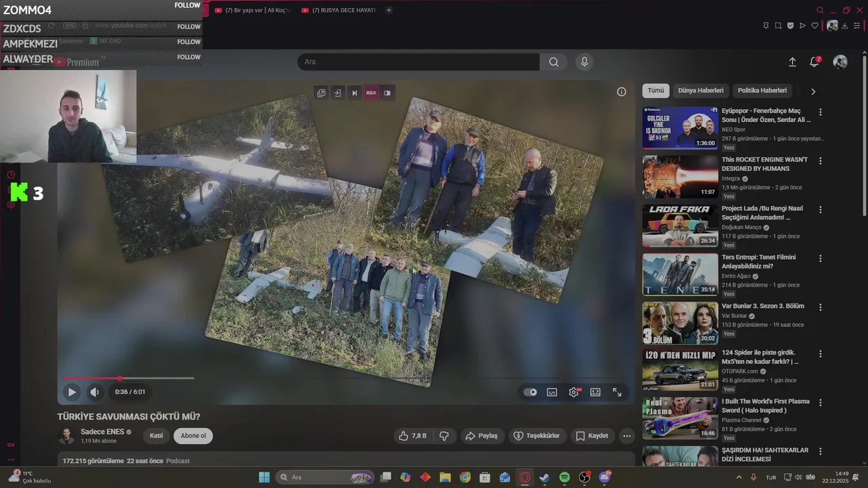This screenshot has height=488, width=868.
Task: Click the Teşekkürler button
Action: pos(536,436)
